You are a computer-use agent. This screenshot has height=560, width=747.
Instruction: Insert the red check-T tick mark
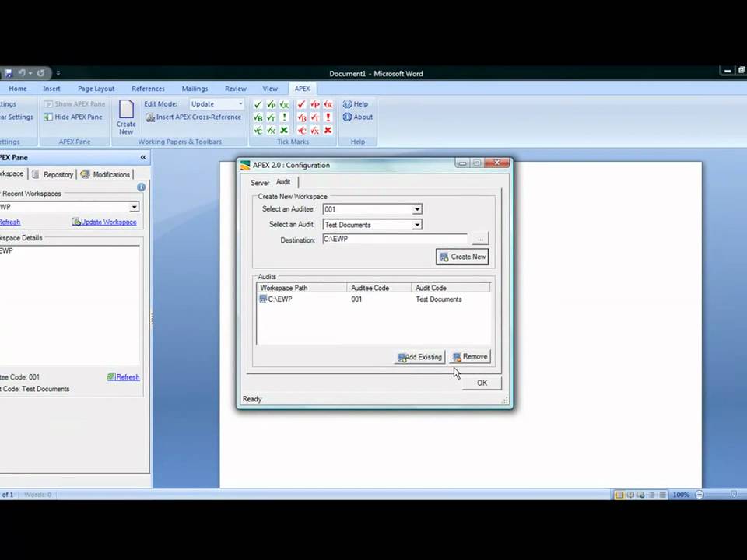(315, 117)
